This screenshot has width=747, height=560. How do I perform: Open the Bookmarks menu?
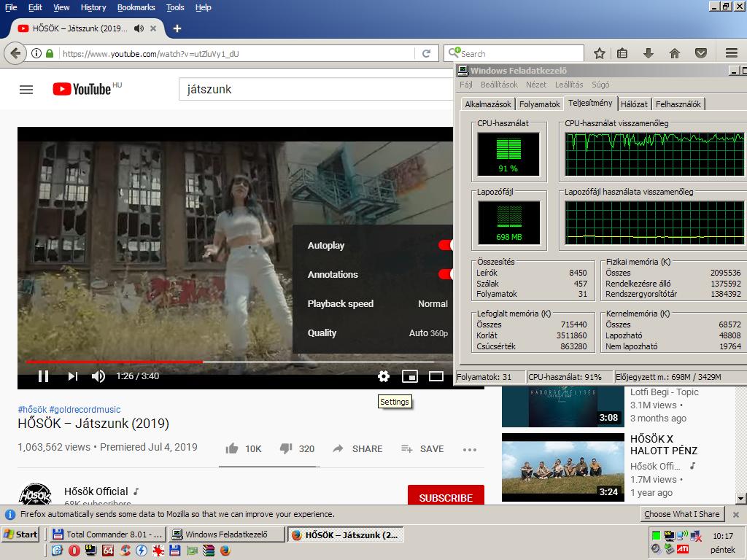(136, 7)
